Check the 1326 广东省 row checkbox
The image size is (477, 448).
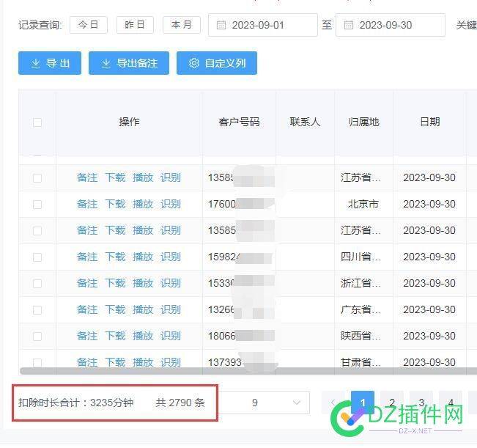click(x=37, y=310)
